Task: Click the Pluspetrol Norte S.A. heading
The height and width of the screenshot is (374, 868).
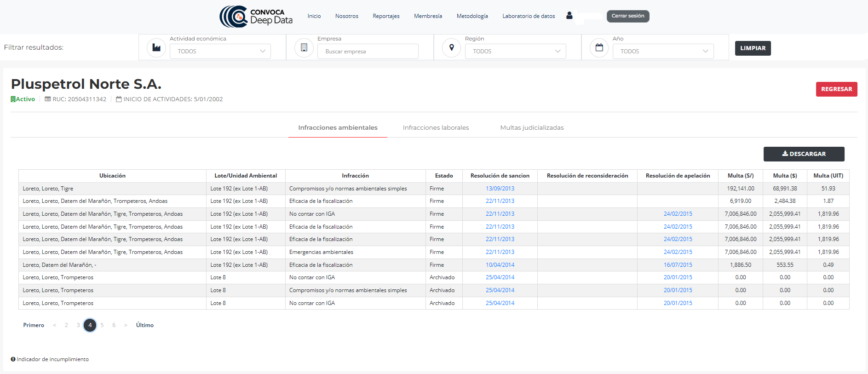Action: 86,84
